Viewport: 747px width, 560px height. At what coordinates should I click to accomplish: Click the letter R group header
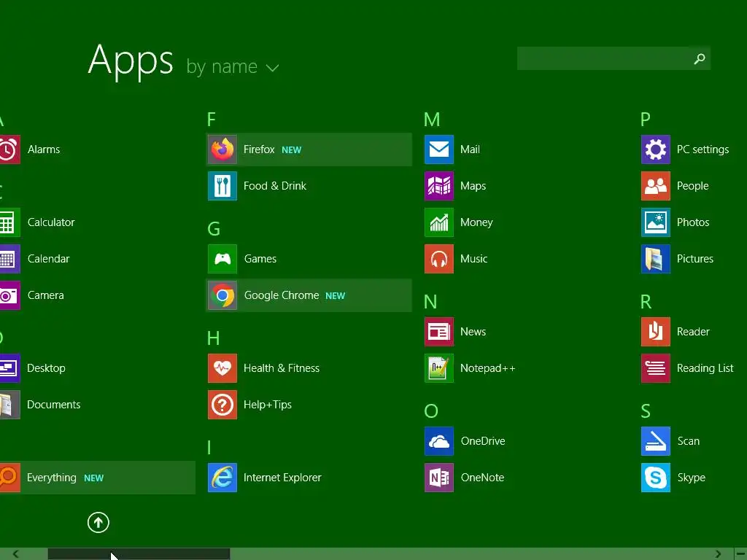tap(646, 302)
